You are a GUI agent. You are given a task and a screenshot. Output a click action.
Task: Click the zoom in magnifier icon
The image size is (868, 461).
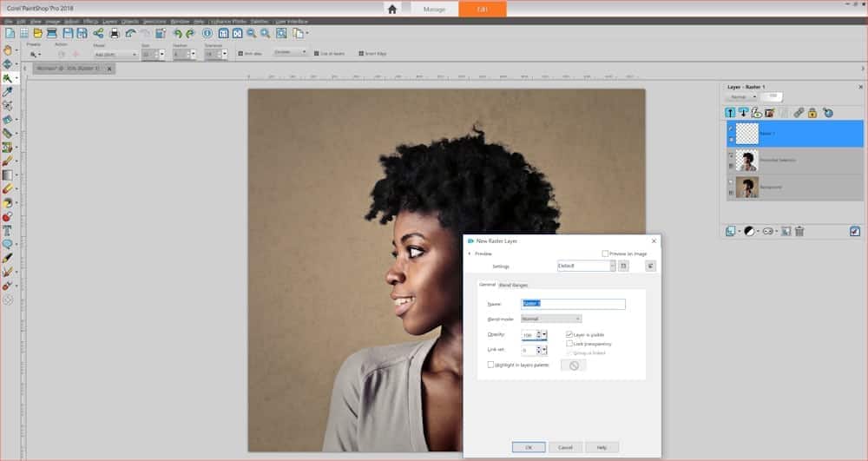click(266, 33)
